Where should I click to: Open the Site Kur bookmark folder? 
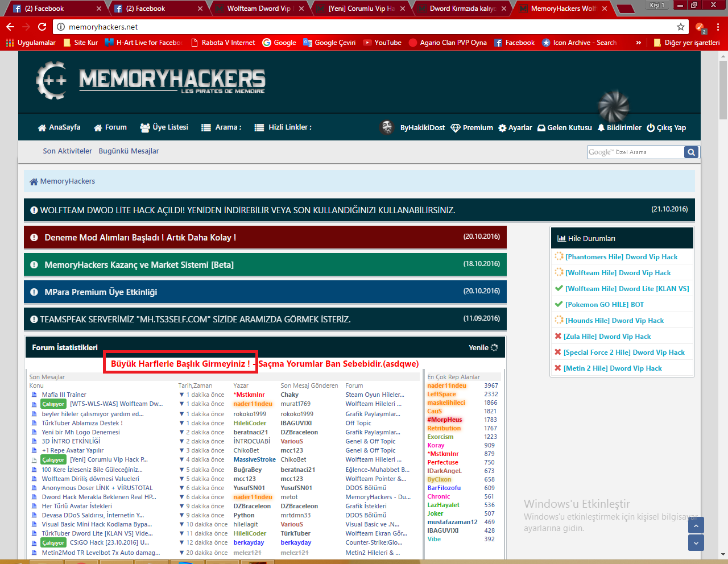pos(80,43)
